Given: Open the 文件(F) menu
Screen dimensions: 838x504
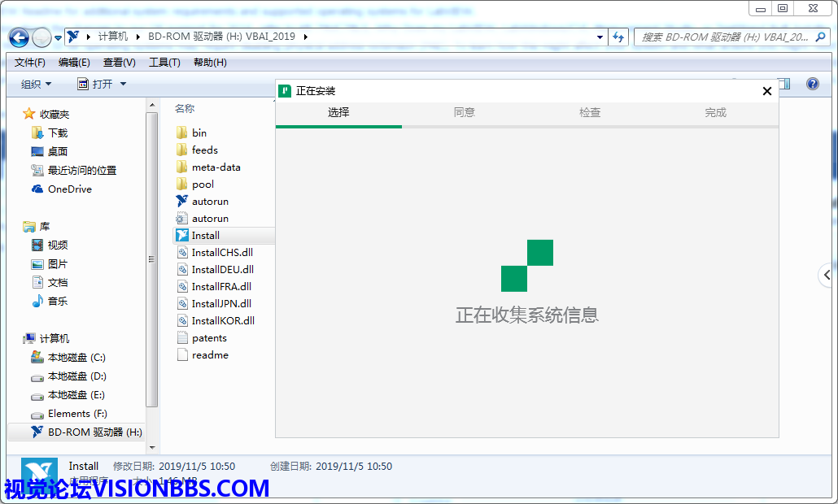Looking at the screenshot, I should coord(29,63).
